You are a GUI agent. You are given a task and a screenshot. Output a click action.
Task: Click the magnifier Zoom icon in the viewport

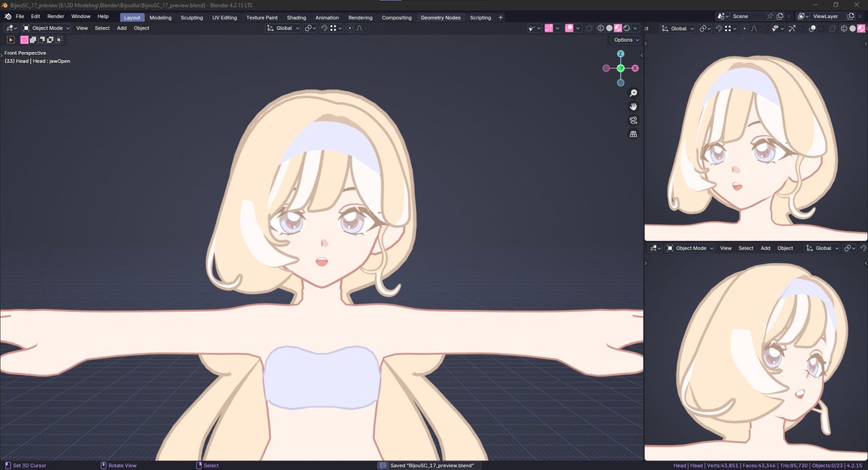pos(634,93)
